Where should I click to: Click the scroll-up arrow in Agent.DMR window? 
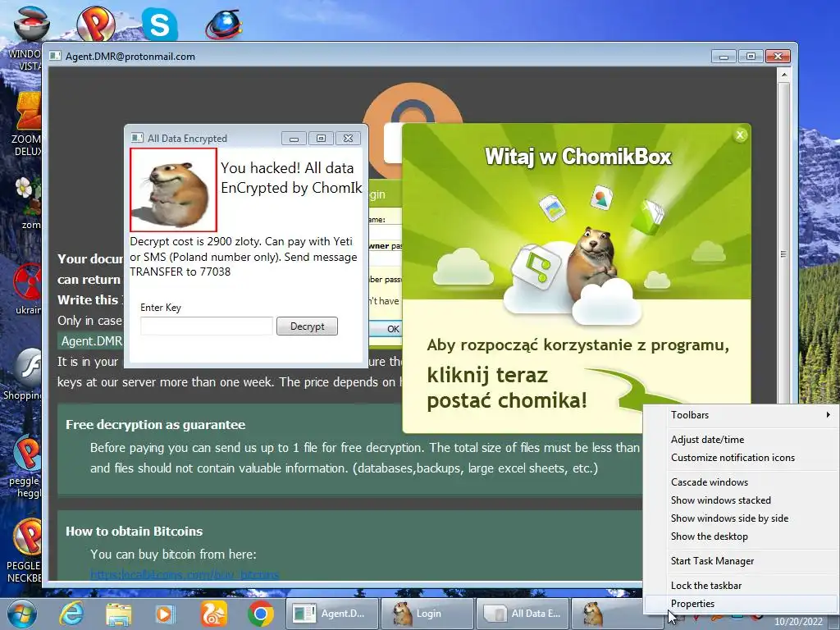(783, 75)
